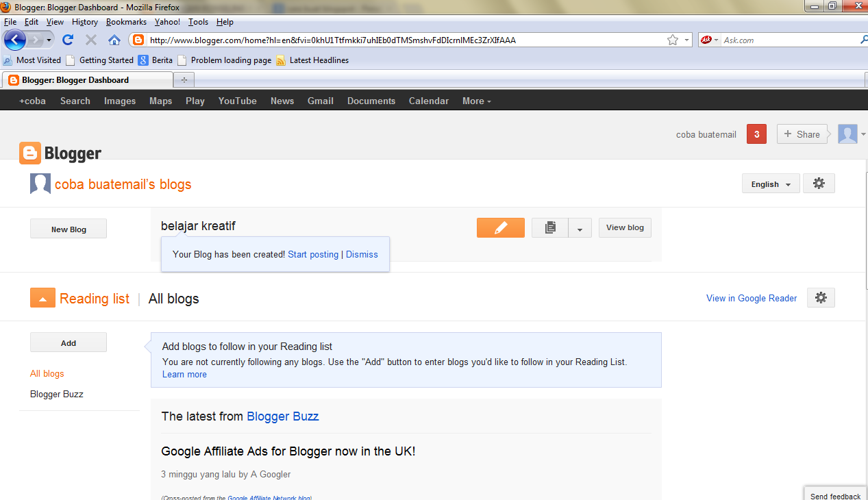Click the Blogger logo

60,153
